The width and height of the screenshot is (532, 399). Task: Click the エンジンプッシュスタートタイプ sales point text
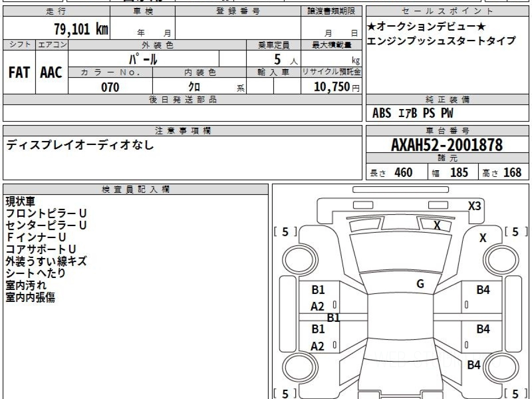[441, 41]
